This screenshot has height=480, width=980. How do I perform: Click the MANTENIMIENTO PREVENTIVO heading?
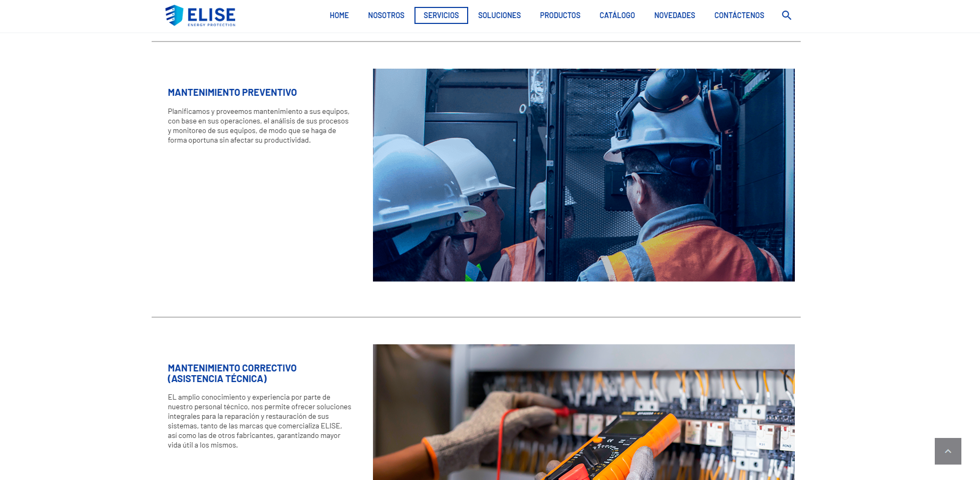[x=232, y=93]
